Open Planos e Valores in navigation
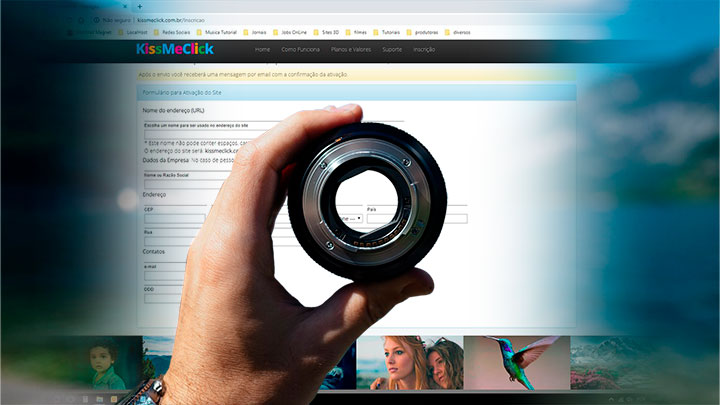Screen dimensions: 720x405 [351, 50]
